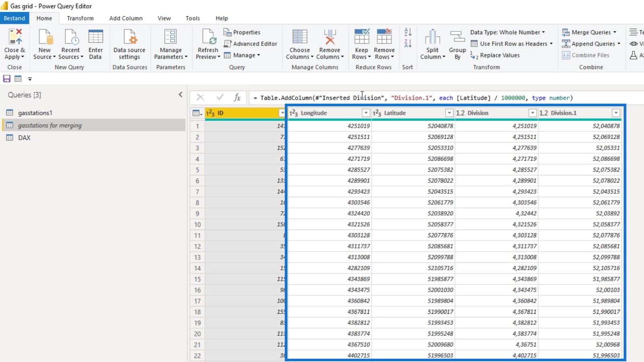
Task: Switch to the View tab
Action: (x=164, y=18)
